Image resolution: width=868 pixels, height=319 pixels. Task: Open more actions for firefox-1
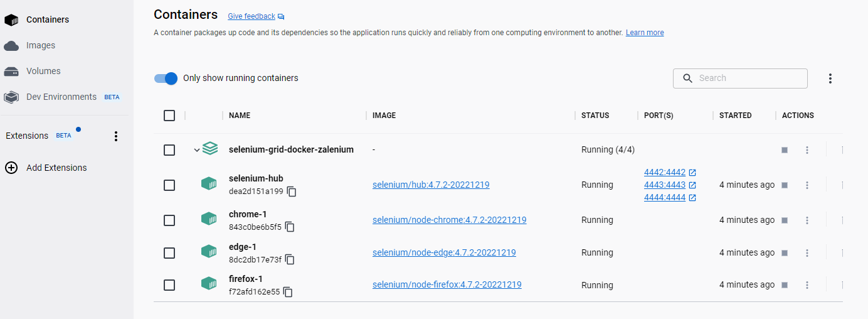[x=807, y=285]
